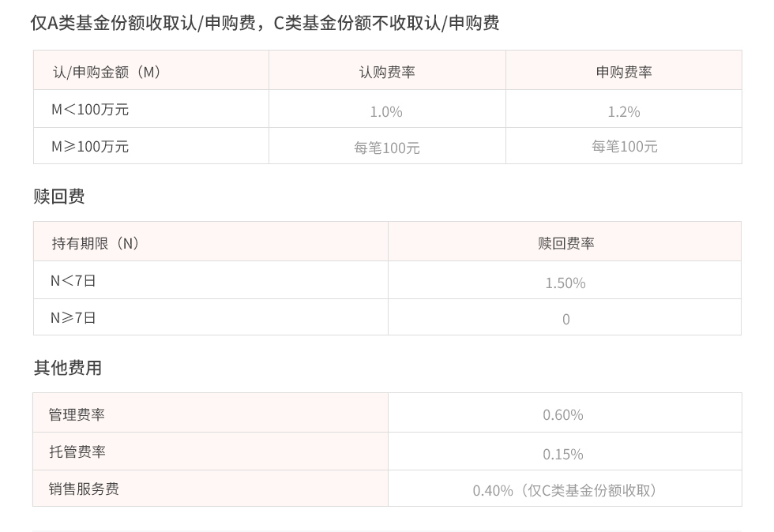Click the 0.40% 销售服务费 value cell
This screenshot has width=774, height=532.
click(565, 490)
